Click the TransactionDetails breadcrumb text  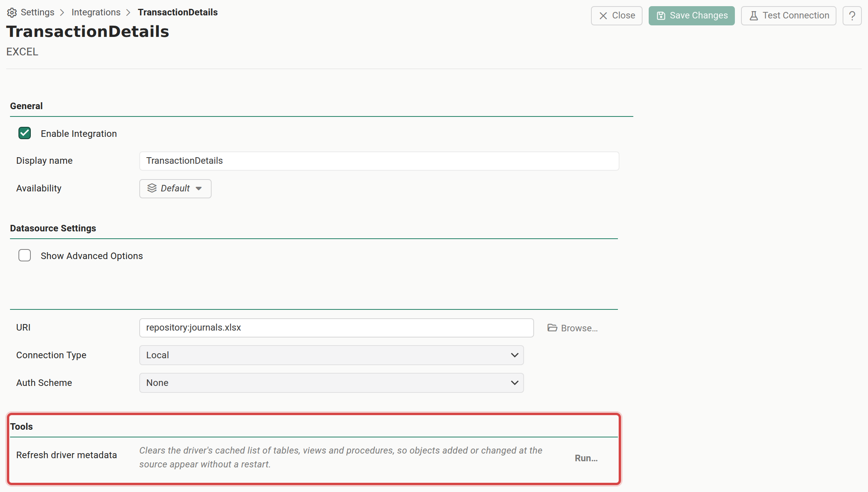click(178, 12)
